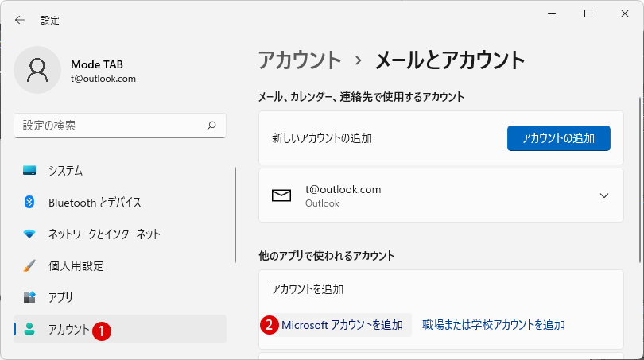Click the green アカウント person icon
644x360 pixels.
pyautogui.click(x=29, y=329)
